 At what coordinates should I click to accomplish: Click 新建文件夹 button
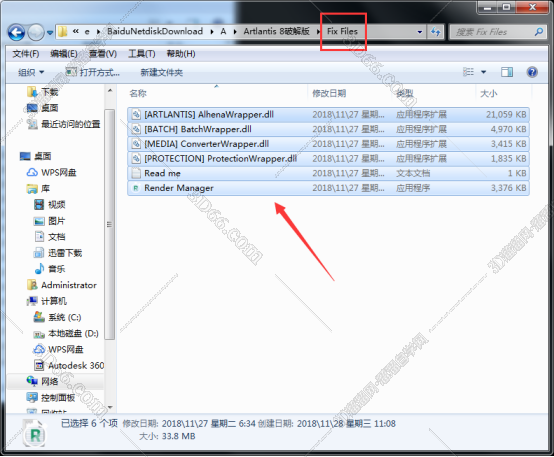[161, 72]
